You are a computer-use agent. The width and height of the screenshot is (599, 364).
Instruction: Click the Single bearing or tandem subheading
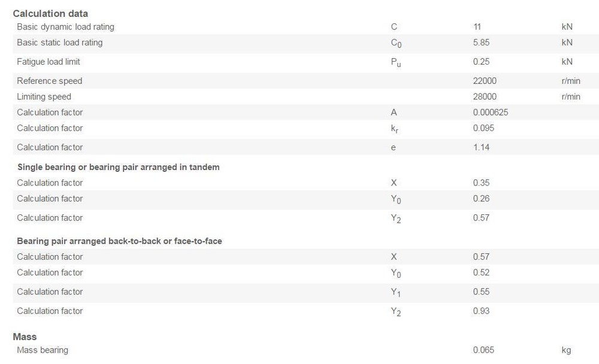click(x=119, y=167)
